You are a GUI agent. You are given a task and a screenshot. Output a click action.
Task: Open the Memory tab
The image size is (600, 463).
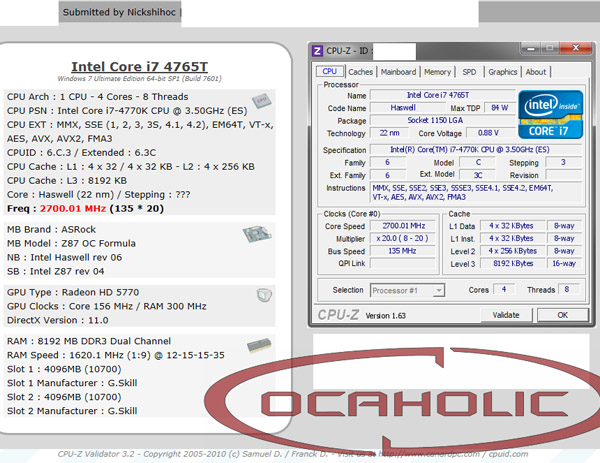pyautogui.click(x=437, y=72)
